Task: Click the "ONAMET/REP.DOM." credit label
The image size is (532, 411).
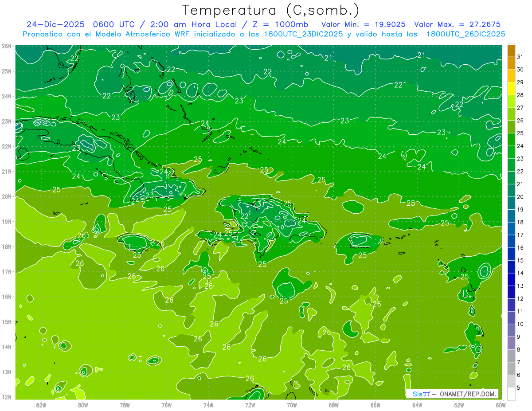Action: tap(468, 394)
